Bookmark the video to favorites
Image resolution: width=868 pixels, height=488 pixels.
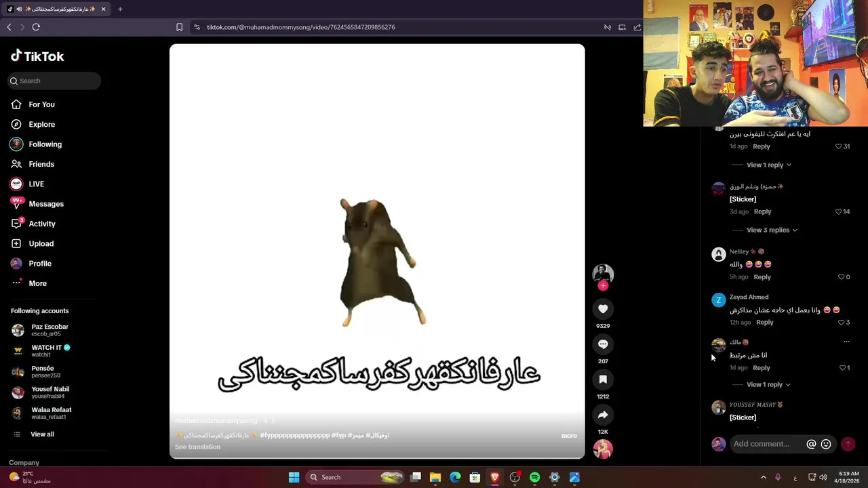[603, 380]
